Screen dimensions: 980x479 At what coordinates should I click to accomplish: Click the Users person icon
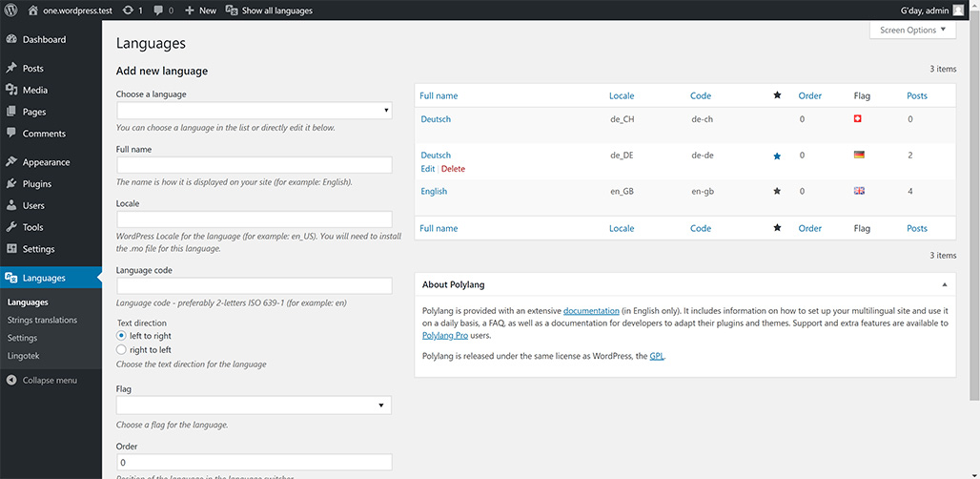tap(11, 205)
